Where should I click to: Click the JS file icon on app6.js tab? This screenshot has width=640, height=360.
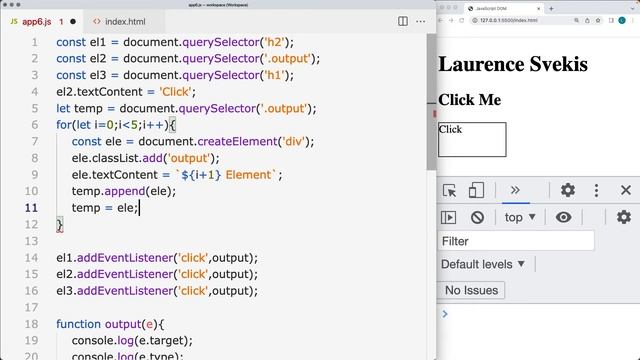click(14, 21)
